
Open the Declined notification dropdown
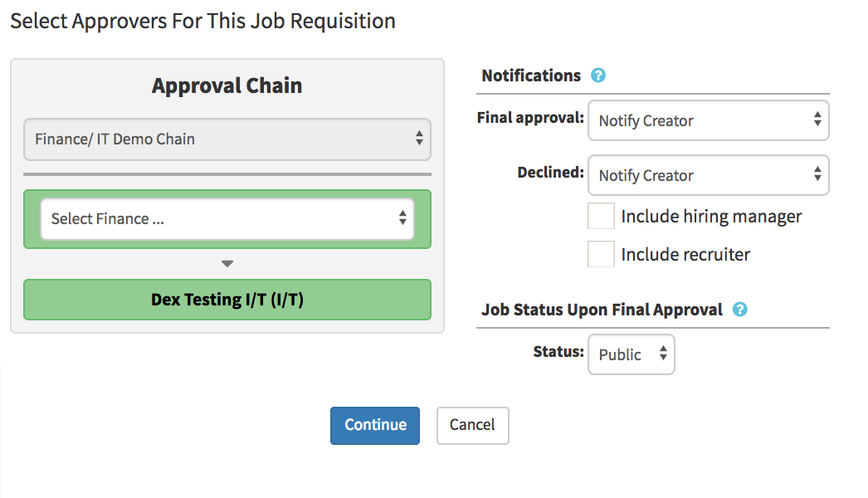[x=708, y=175]
